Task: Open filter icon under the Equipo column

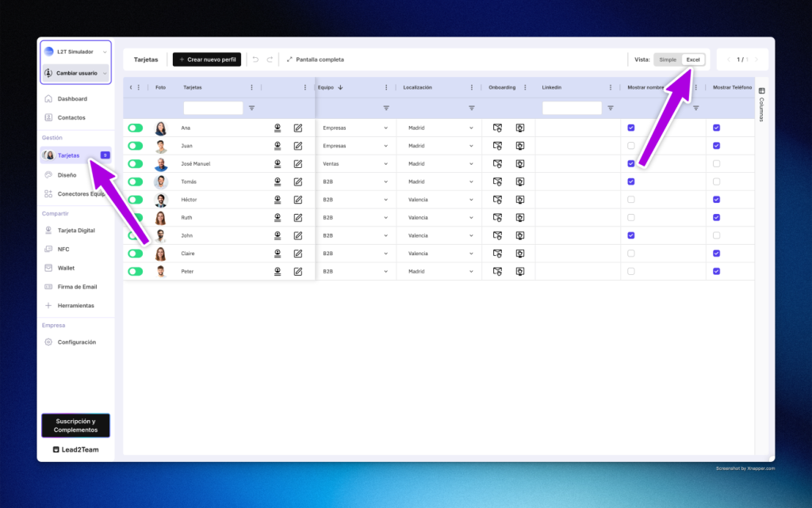Action: [x=386, y=108]
